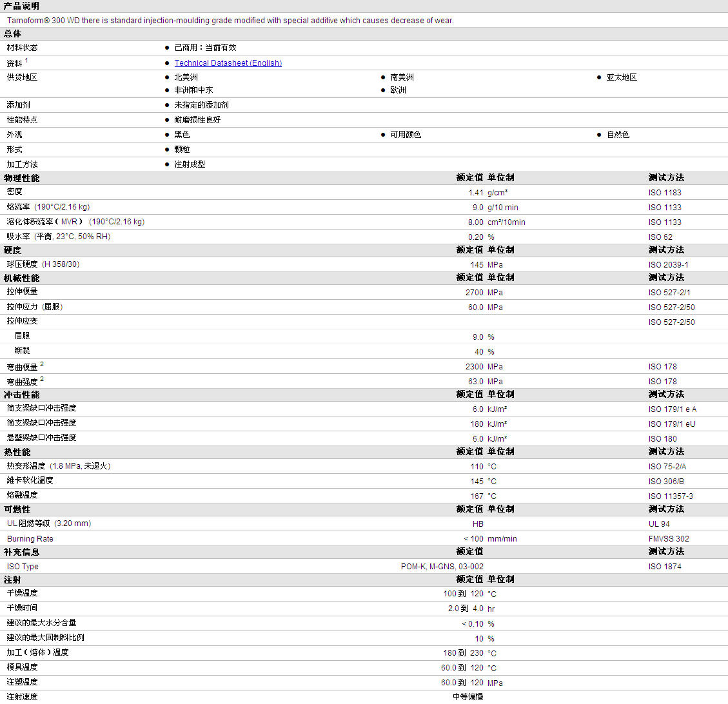Click the Burning Rate row label

point(30,539)
